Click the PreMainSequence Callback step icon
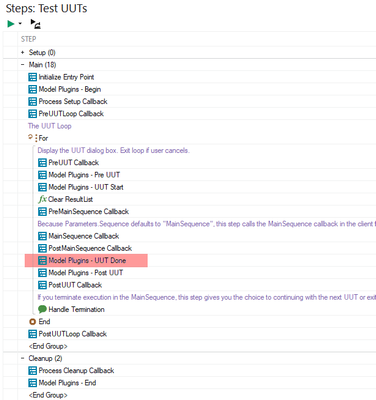The width and height of the screenshot is (376, 400). click(x=42, y=211)
